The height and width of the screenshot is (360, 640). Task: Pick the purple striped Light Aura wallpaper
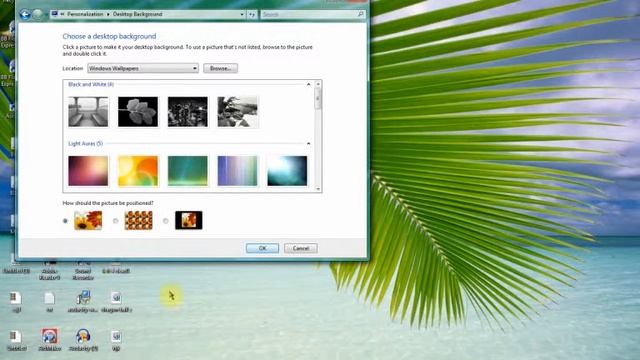[238, 171]
